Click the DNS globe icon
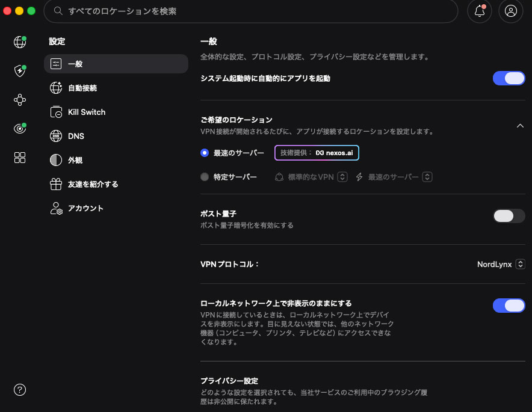This screenshot has height=412, width=532. pyautogui.click(x=56, y=136)
